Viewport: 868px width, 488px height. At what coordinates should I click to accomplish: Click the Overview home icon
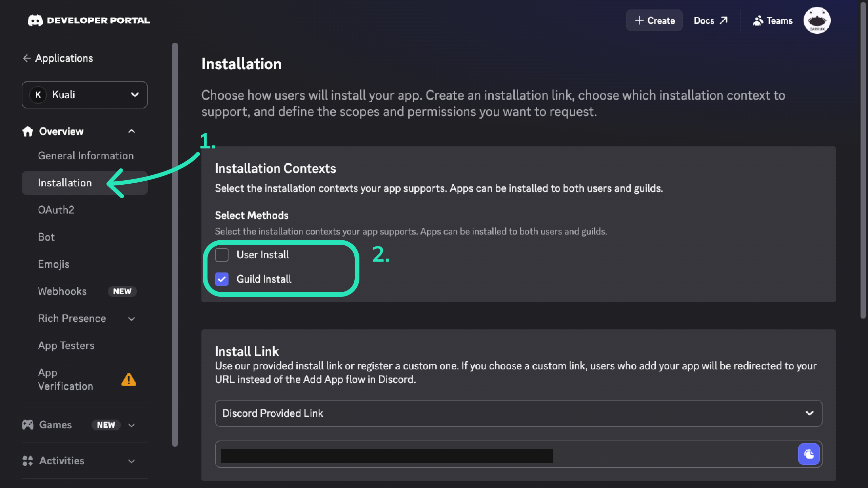coord(28,131)
